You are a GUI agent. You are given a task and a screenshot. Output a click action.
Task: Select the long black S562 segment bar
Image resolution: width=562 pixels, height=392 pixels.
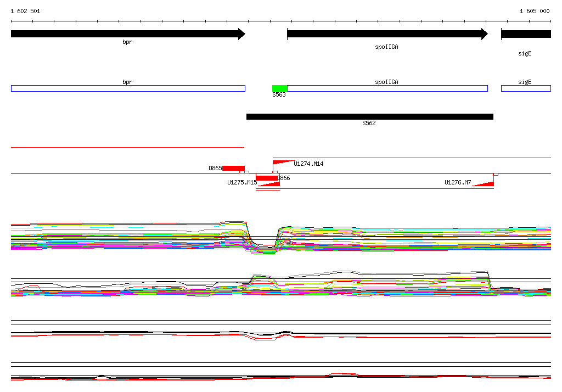(x=370, y=116)
